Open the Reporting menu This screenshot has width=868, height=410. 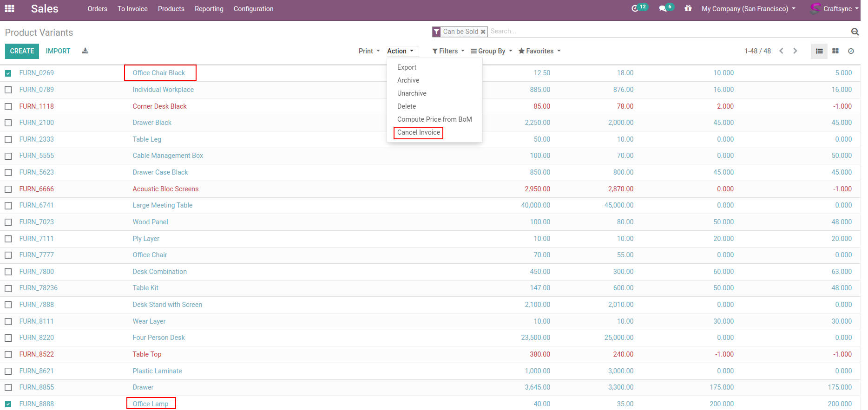pyautogui.click(x=209, y=9)
